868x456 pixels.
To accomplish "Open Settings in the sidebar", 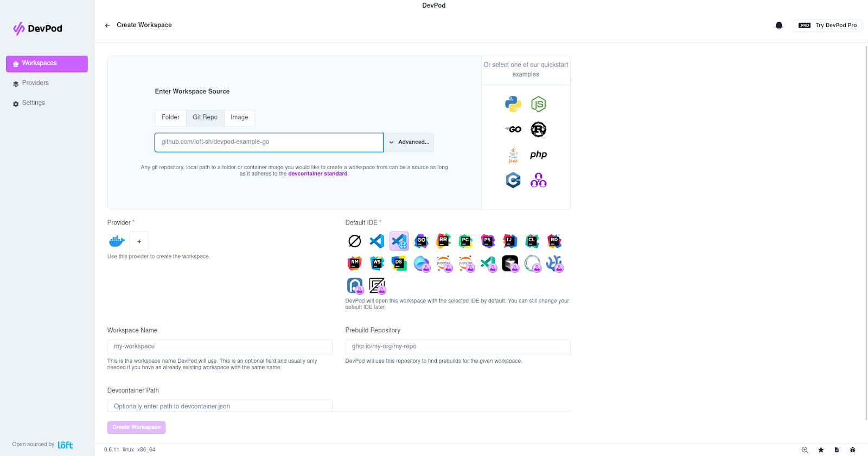I will coord(47,103).
